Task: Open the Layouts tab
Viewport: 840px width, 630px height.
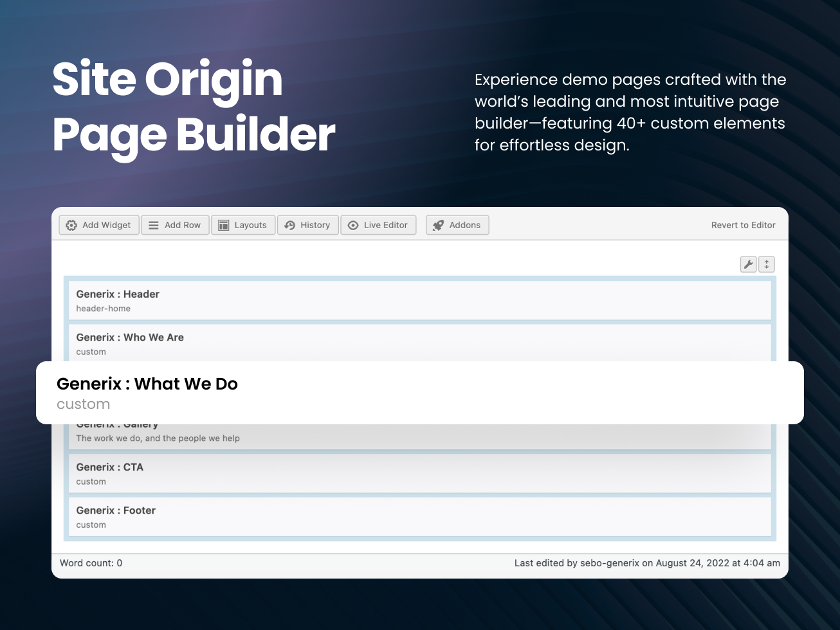Action: (x=243, y=225)
